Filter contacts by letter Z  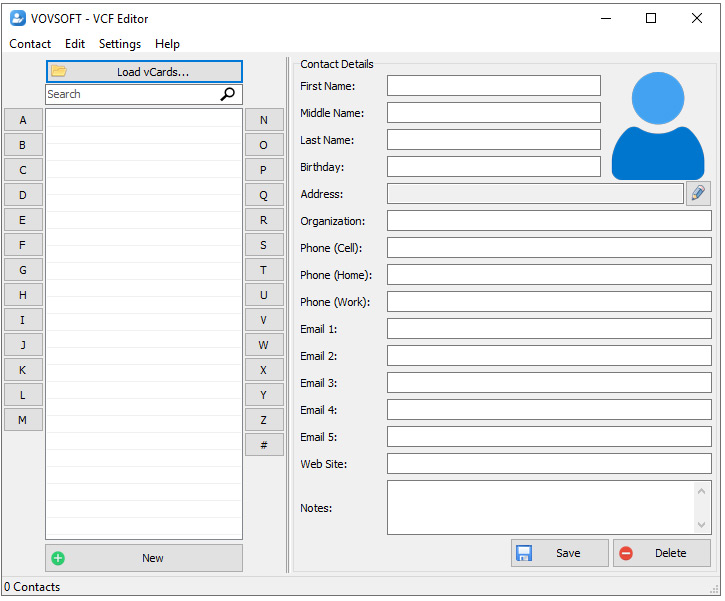264,420
